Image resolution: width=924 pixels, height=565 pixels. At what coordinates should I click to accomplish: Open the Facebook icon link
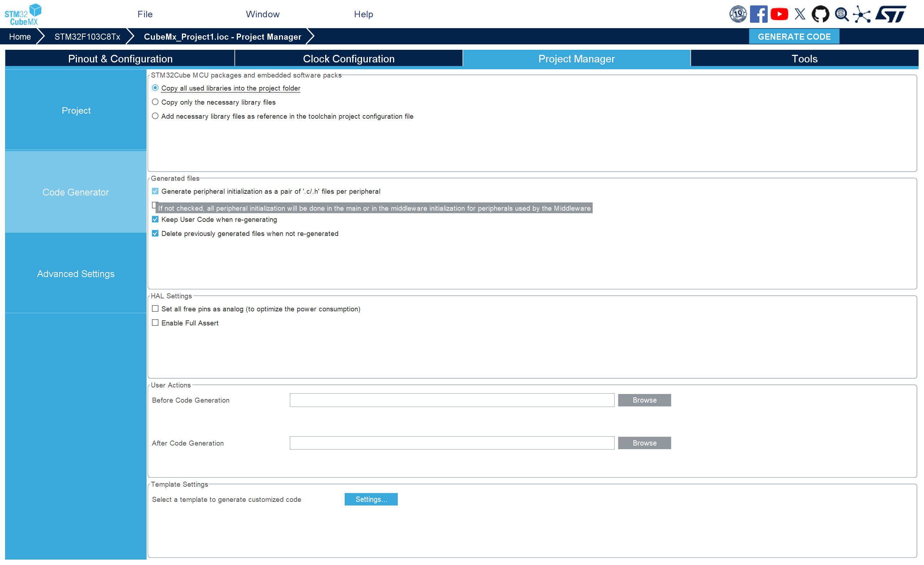coord(758,14)
